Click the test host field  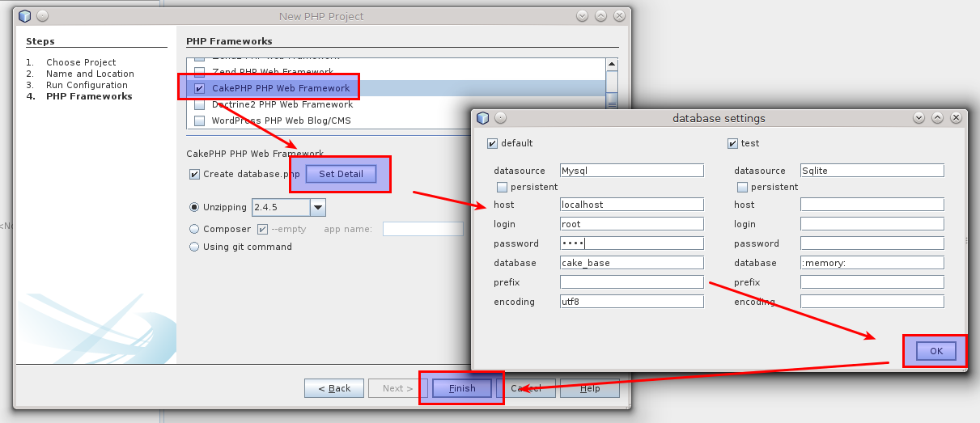(872, 205)
